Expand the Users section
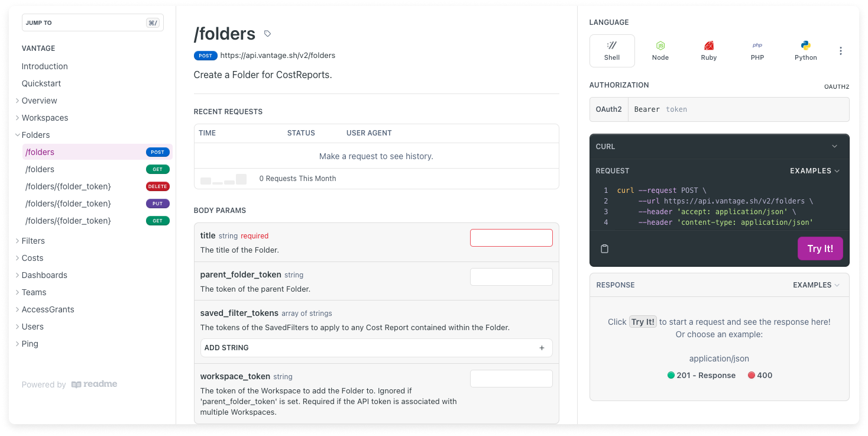 [18, 327]
